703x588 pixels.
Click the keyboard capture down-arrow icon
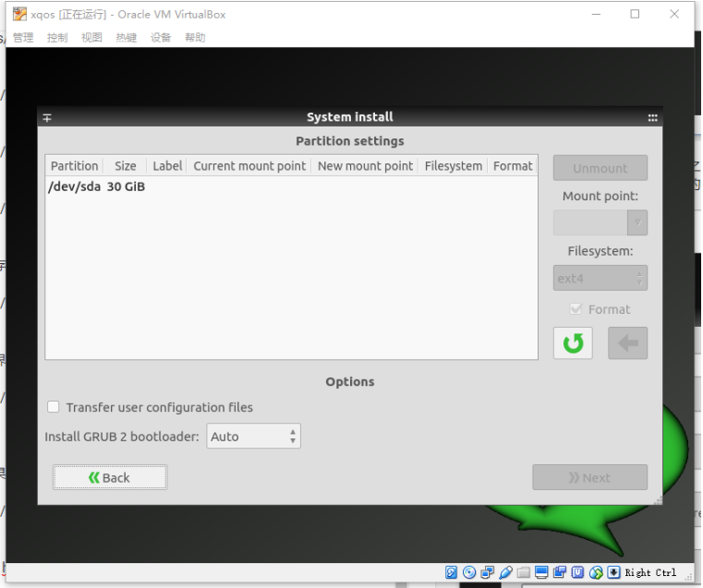[613, 572]
